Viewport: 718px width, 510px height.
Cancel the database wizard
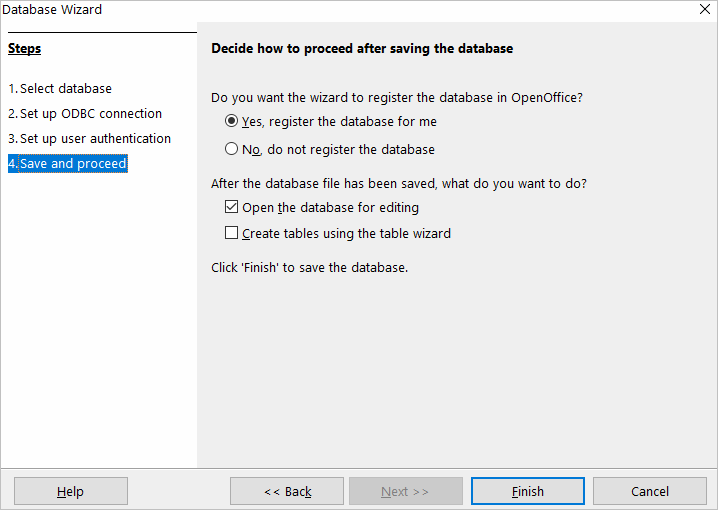650,491
